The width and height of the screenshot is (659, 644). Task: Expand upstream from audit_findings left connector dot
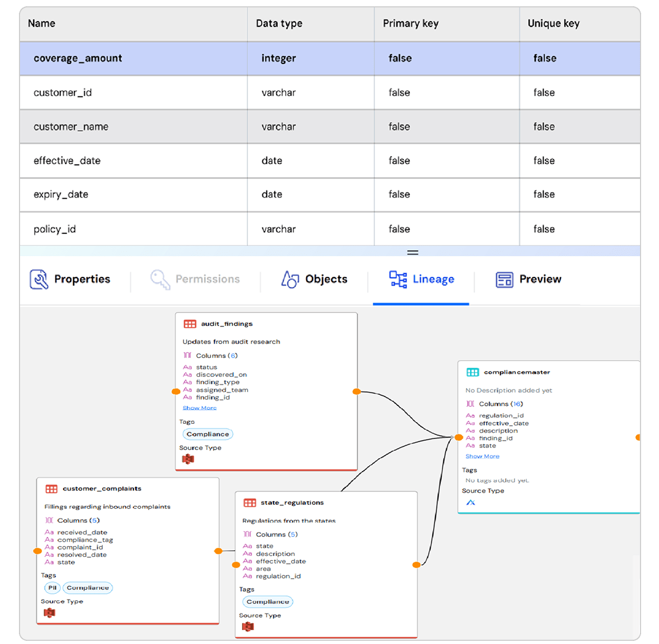176,392
